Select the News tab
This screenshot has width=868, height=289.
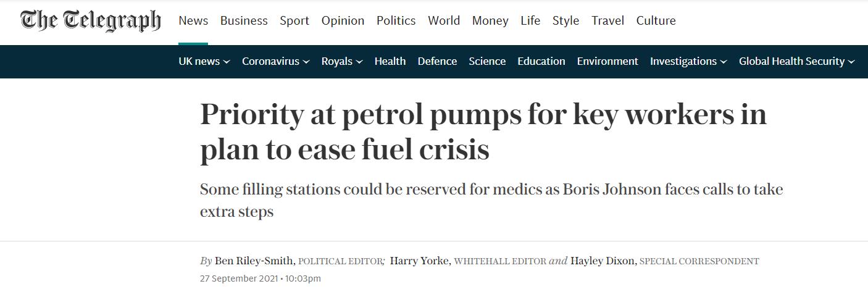point(193,20)
